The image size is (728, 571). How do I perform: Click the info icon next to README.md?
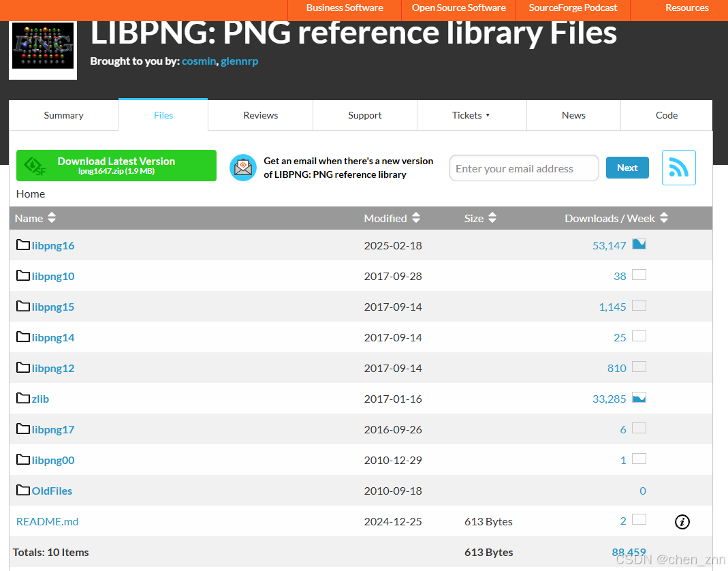(x=682, y=521)
